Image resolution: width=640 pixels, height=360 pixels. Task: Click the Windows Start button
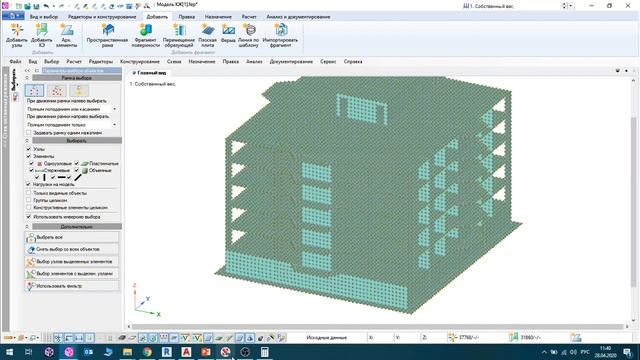point(9,352)
